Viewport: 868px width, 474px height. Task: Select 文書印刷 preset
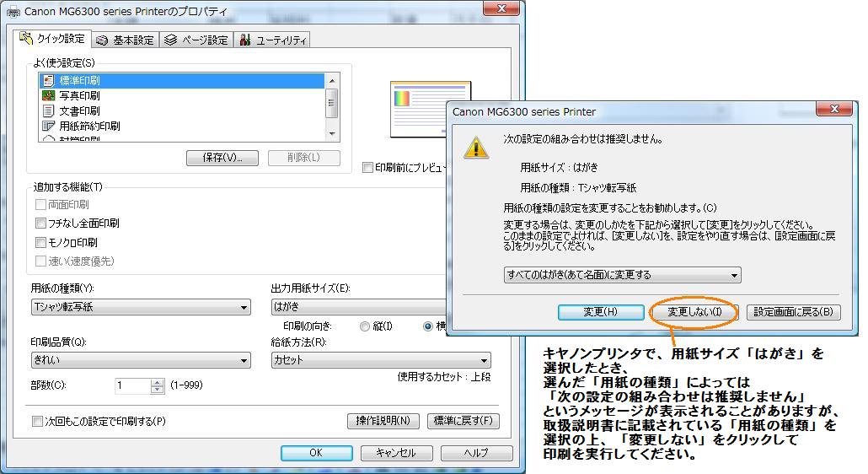point(181,110)
